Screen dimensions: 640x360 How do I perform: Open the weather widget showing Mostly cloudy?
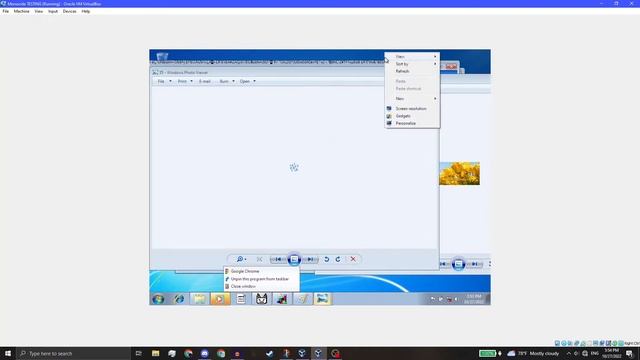pyautogui.click(x=533, y=353)
